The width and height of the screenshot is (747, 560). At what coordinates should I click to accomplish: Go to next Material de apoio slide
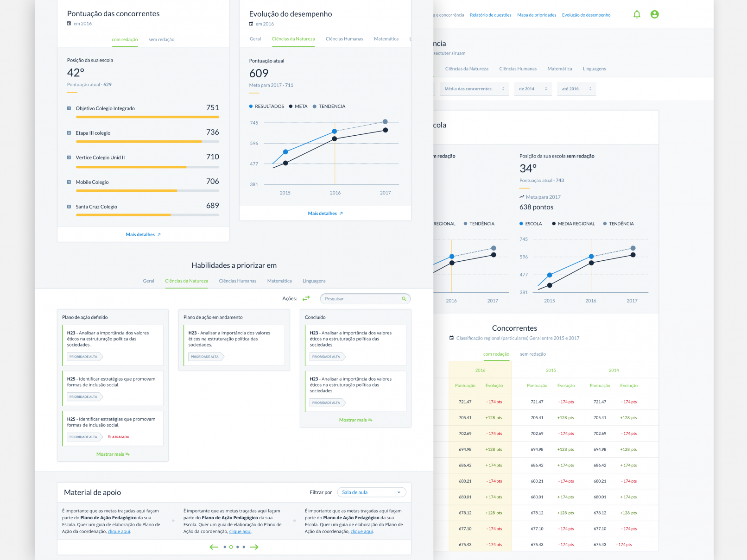[x=254, y=547]
